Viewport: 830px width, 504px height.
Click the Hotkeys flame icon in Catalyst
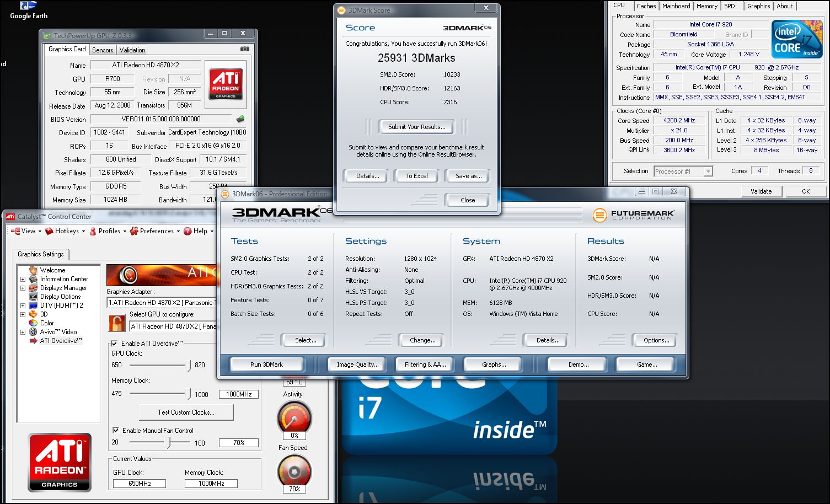click(49, 231)
